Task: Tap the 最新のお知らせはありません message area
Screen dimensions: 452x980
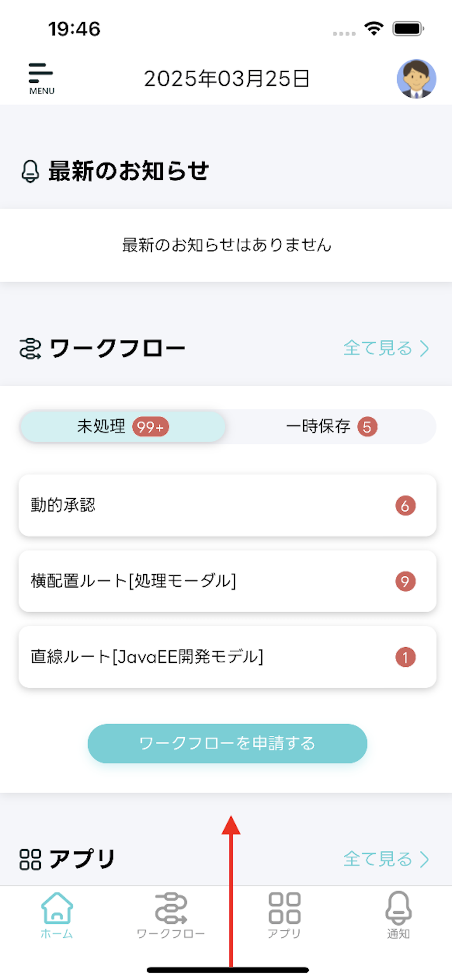Action: (x=226, y=245)
